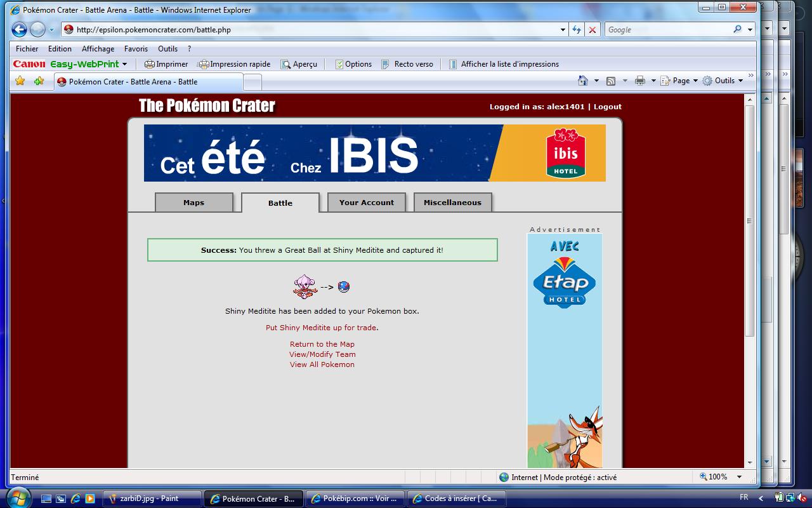
Task: Click the Favorites star icon
Action: pos(20,81)
